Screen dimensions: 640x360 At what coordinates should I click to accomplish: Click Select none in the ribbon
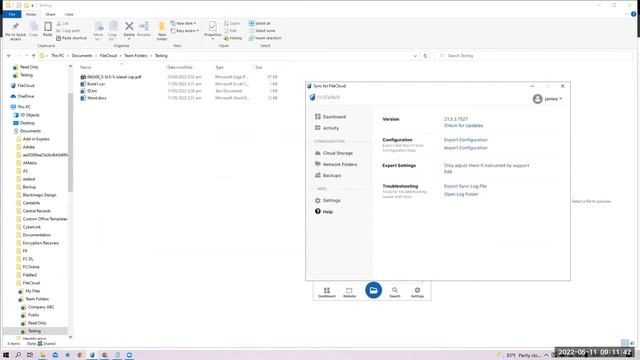point(262,31)
